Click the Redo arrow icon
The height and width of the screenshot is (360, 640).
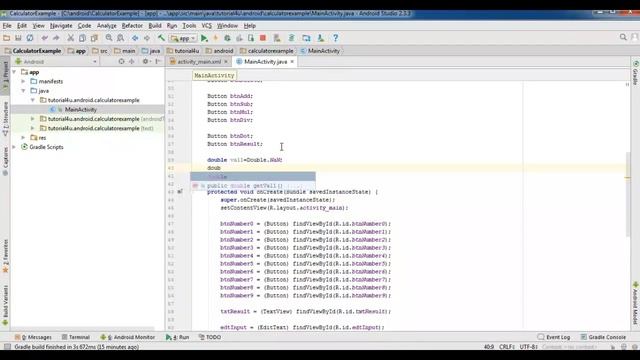tap(56, 38)
